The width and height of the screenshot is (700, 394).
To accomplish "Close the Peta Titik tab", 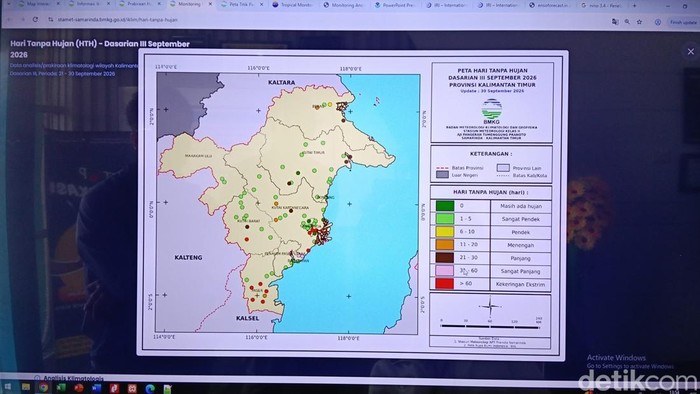I will [262, 4].
